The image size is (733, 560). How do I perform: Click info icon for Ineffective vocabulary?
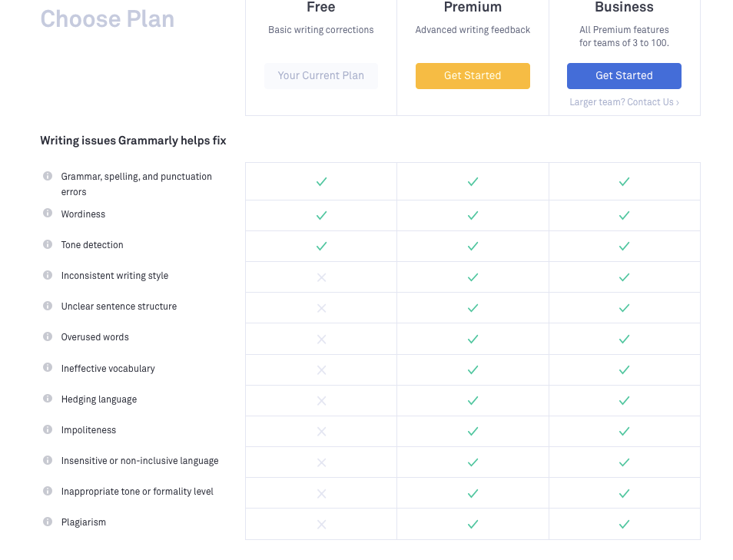coord(48,368)
